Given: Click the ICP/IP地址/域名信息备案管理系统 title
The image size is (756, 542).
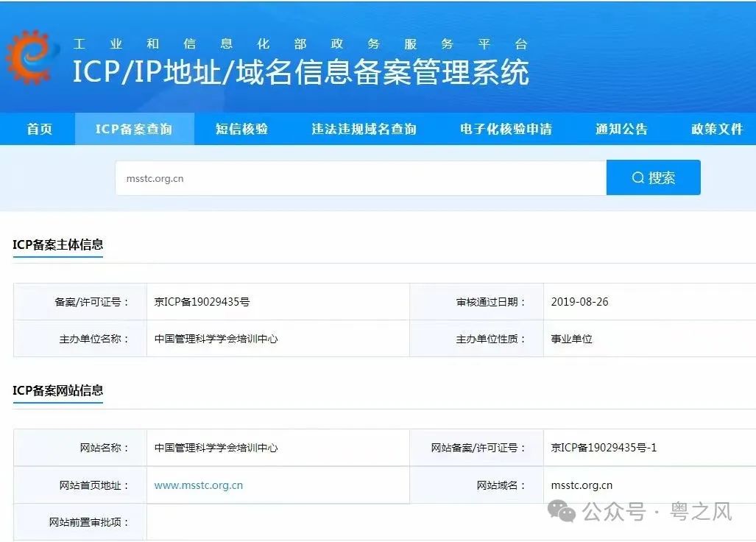Looking at the screenshot, I should (x=301, y=72).
